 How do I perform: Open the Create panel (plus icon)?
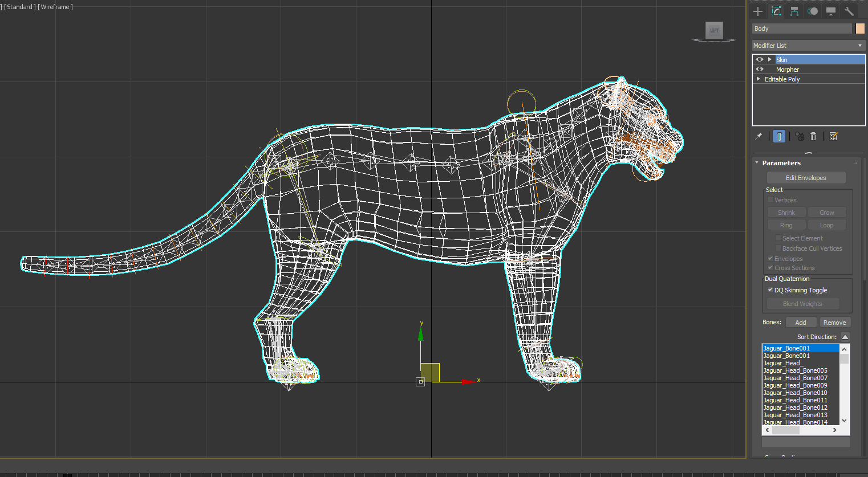coord(758,11)
